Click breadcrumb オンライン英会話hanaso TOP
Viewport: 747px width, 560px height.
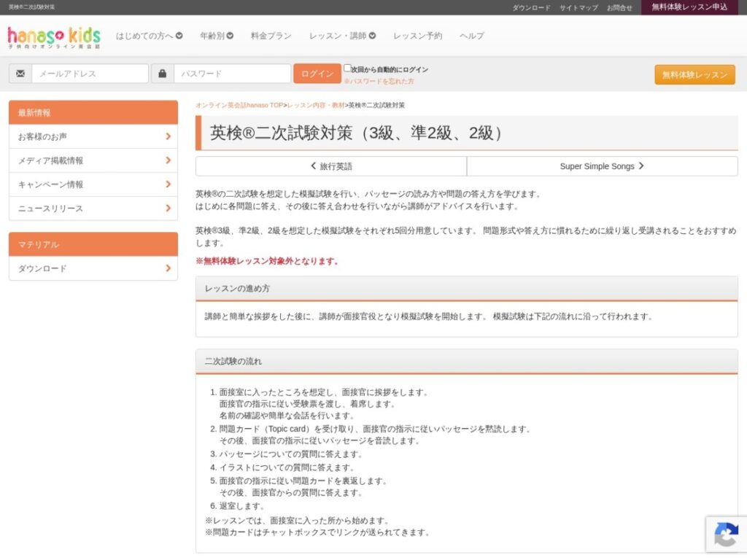click(x=239, y=105)
